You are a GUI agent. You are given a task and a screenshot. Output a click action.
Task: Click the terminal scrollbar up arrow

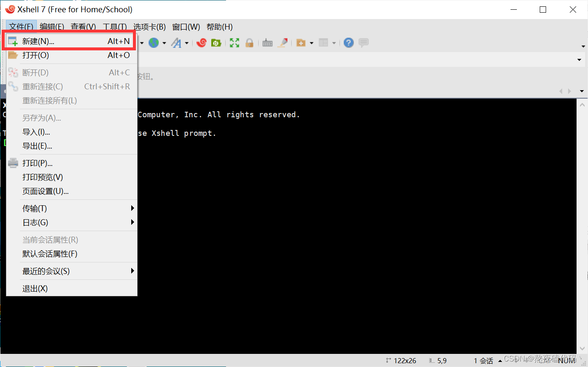point(582,105)
